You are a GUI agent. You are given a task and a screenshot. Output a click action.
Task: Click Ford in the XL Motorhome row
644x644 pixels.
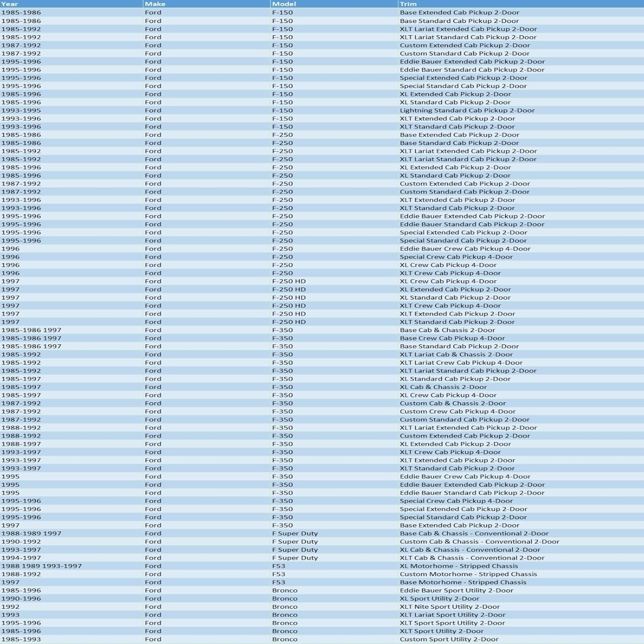click(153, 566)
